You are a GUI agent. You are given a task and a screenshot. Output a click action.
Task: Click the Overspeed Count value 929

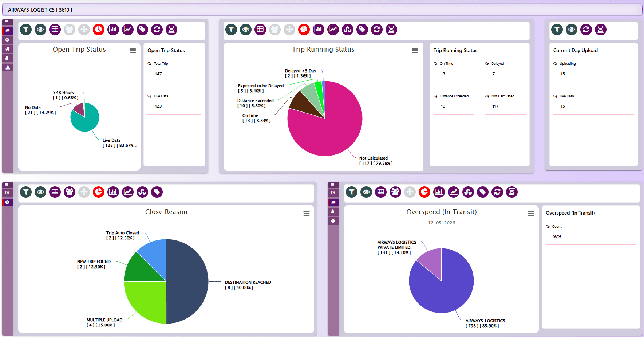557,236
